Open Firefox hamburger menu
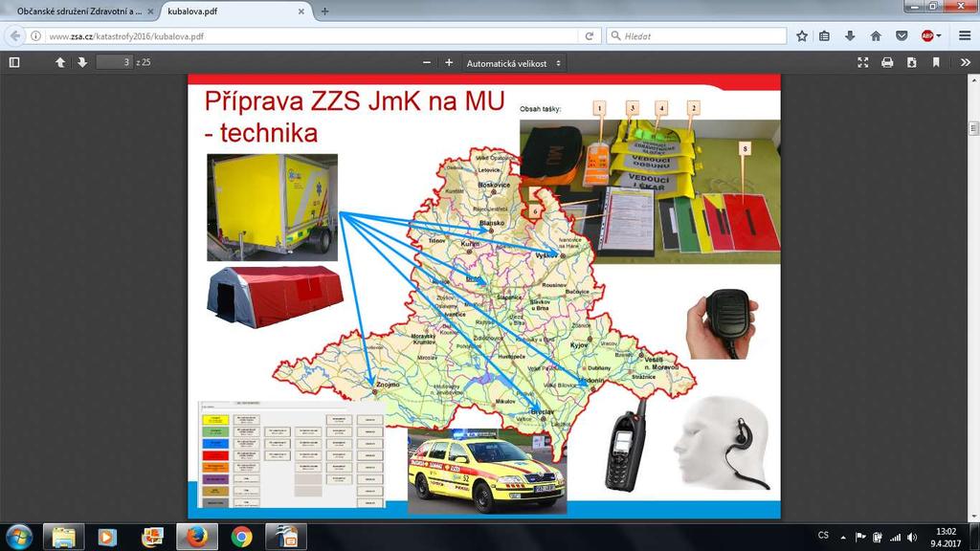Viewport: 980px width, 551px height. [965, 36]
